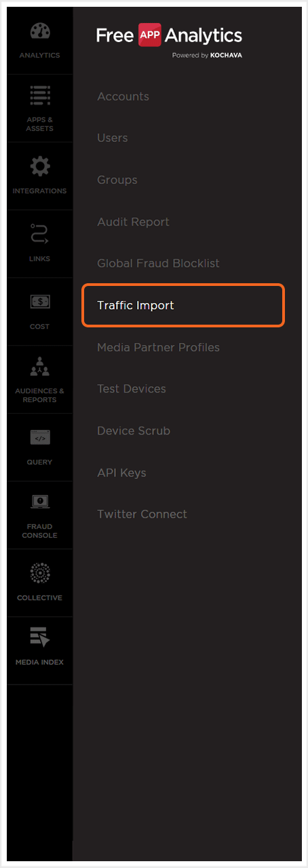Choose the highlighted Traffic Import item
This screenshot has height=868, width=308.
[x=183, y=306]
